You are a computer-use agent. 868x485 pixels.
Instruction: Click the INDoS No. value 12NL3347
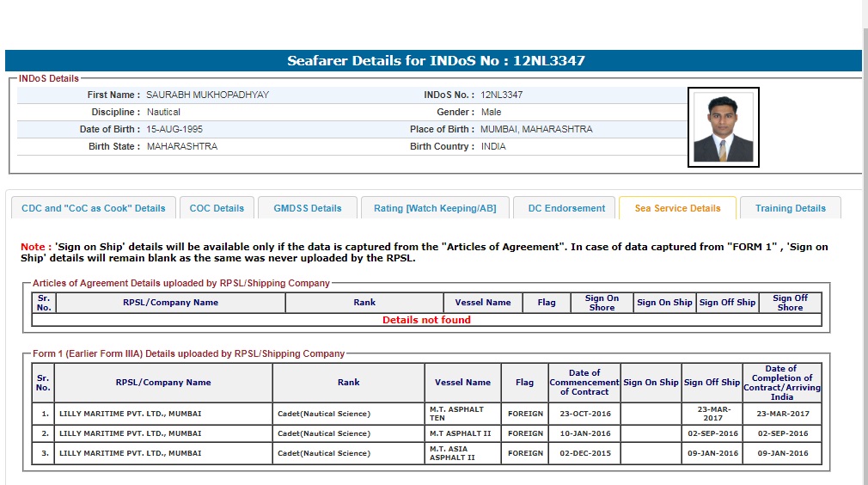tap(501, 95)
